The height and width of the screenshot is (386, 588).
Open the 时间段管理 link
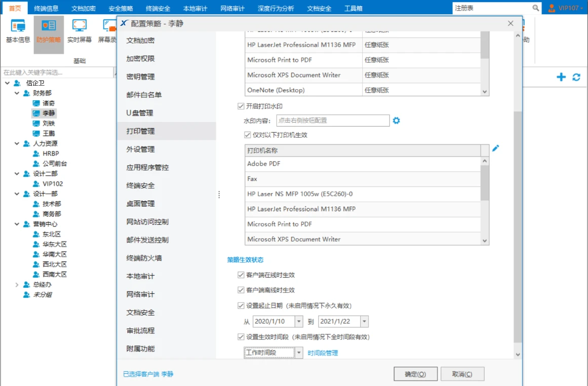click(323, 353)
